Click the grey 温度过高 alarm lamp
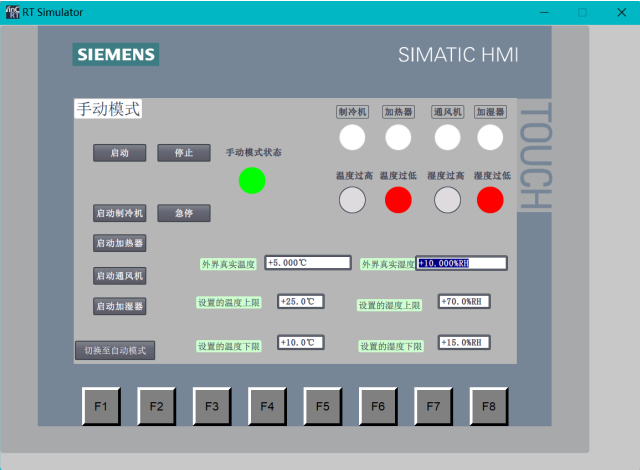Viewport: 640px width, 470px height. pos(352,200)
